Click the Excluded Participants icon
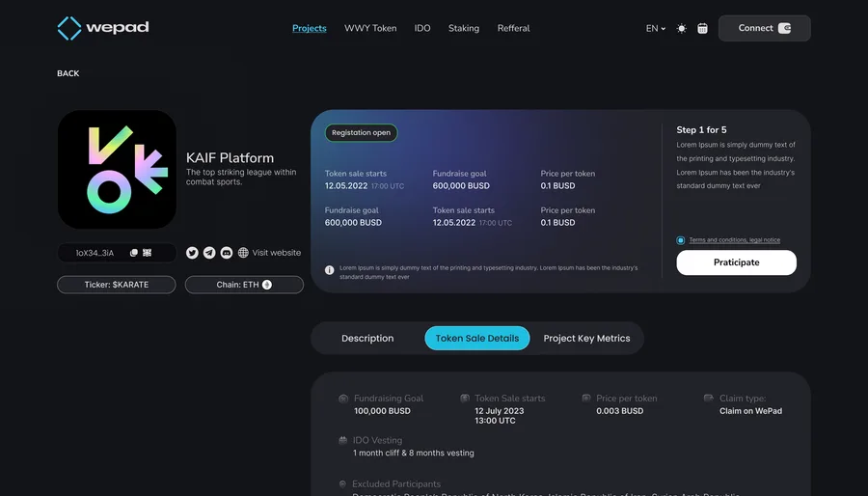The width and height of the screenshot is (868, 496). tap(342, 483)
